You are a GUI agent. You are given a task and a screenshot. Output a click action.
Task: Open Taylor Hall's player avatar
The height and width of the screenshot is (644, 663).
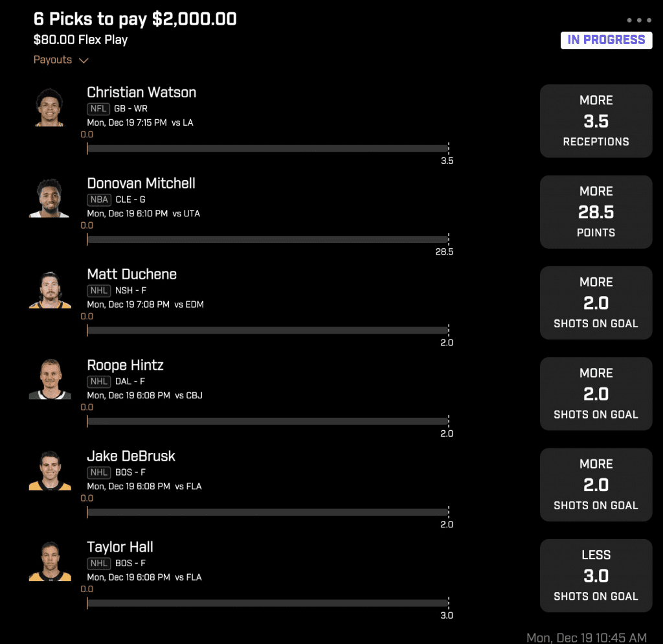[x=50, y=562]
